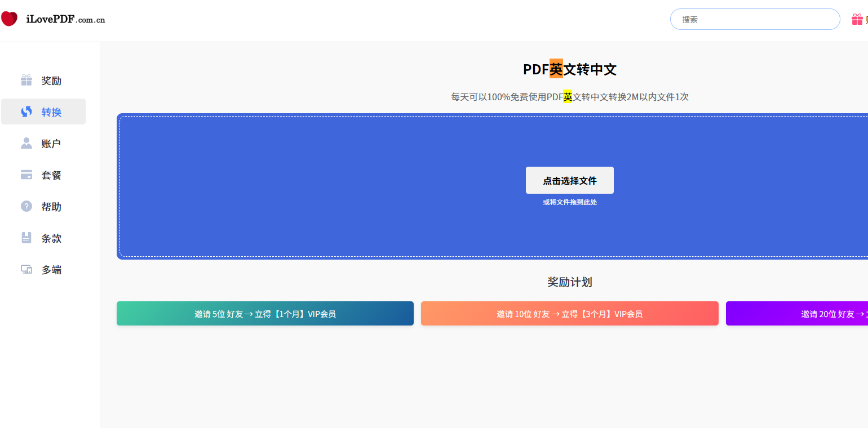Select the 多端 menu label
The height and width of the screenshot is (428, 868).
point(51,270)
